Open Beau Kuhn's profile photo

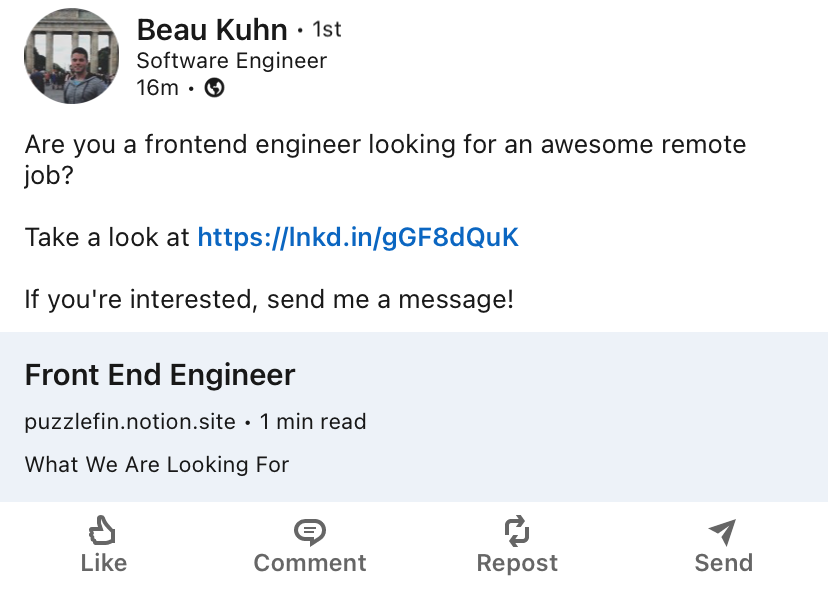[71, 57]
